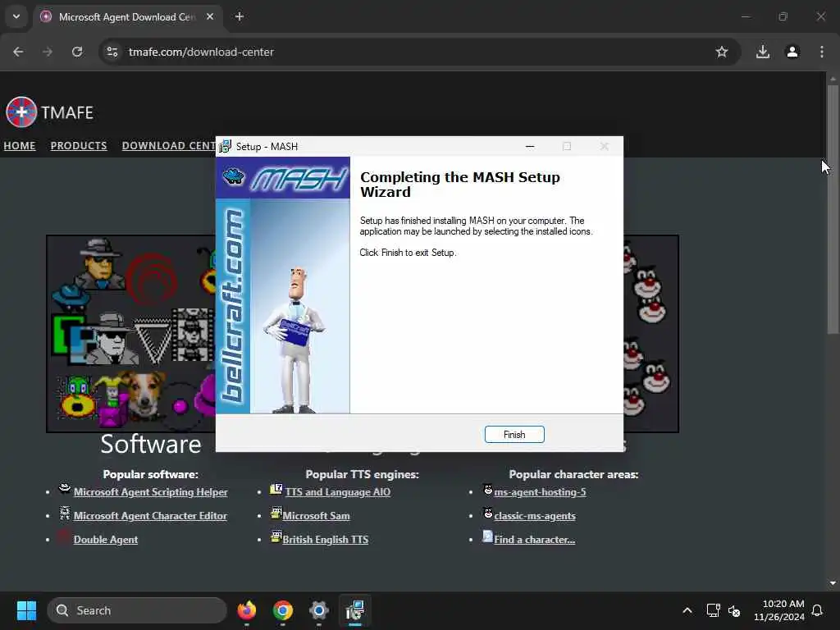Click icon beside classic-ms-agents
The image size is (840, 630).
488,514
